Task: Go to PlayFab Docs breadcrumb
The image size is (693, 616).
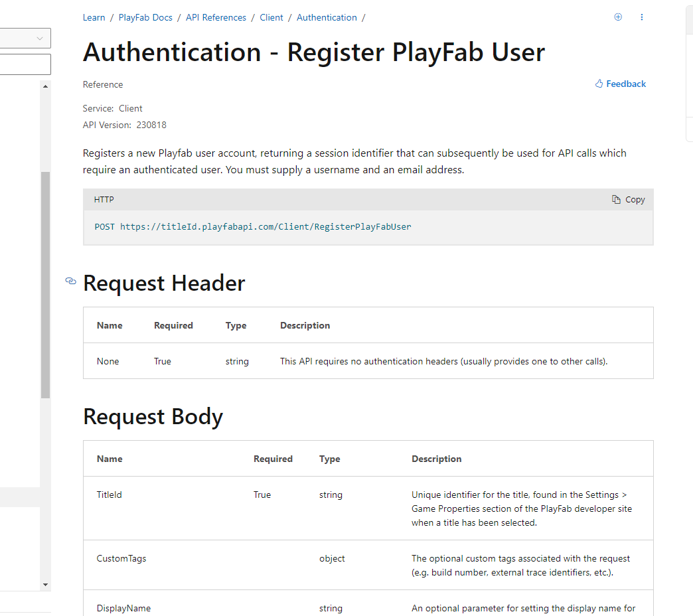Action: click(x=145, y=18)
